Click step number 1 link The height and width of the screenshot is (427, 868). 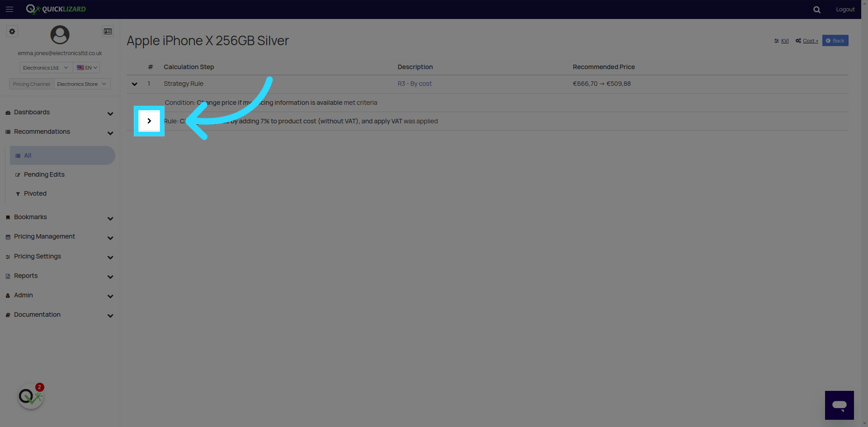pyautogui.click(x=149, y=84)
